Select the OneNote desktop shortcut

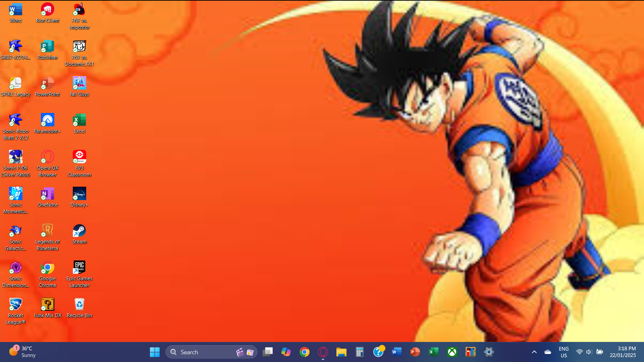coord(47,198)
